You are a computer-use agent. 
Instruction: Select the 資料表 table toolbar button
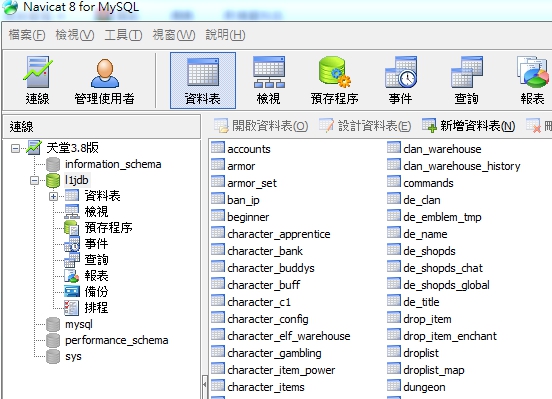coord(203,80)
